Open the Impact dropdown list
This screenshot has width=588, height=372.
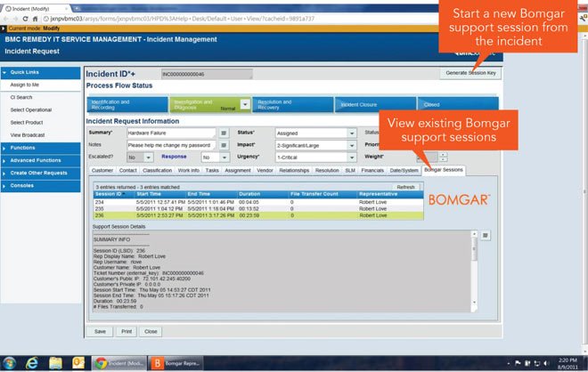click(x=351, y=145)
